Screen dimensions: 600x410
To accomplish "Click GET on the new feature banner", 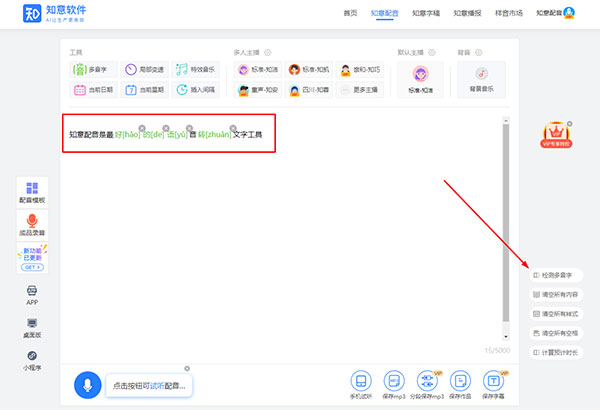I will coord(32,267).
